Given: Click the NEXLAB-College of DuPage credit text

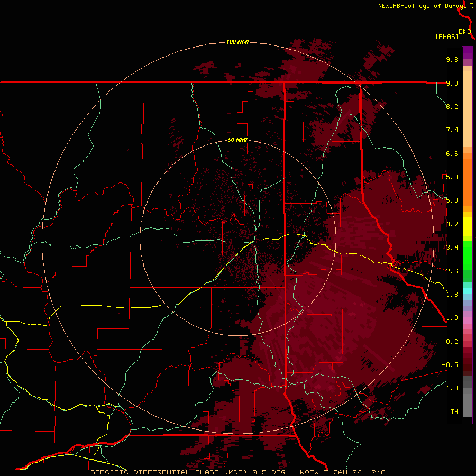Looking at the screenshot, I should [422, 6].
